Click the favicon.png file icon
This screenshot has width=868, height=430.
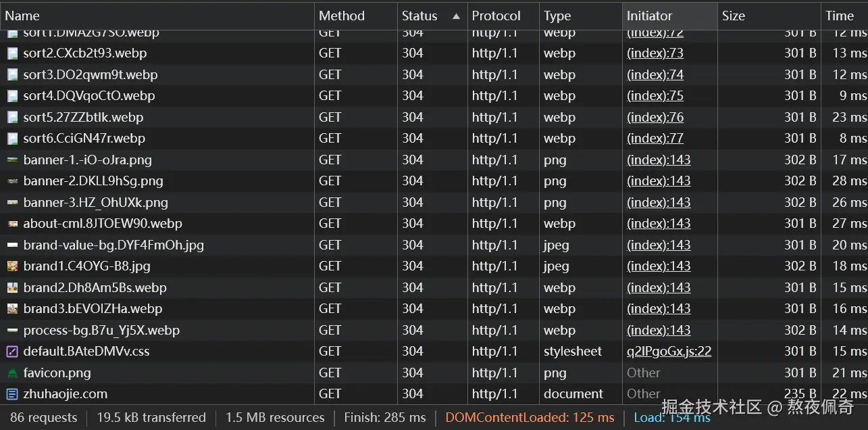[x=12, y=373]
